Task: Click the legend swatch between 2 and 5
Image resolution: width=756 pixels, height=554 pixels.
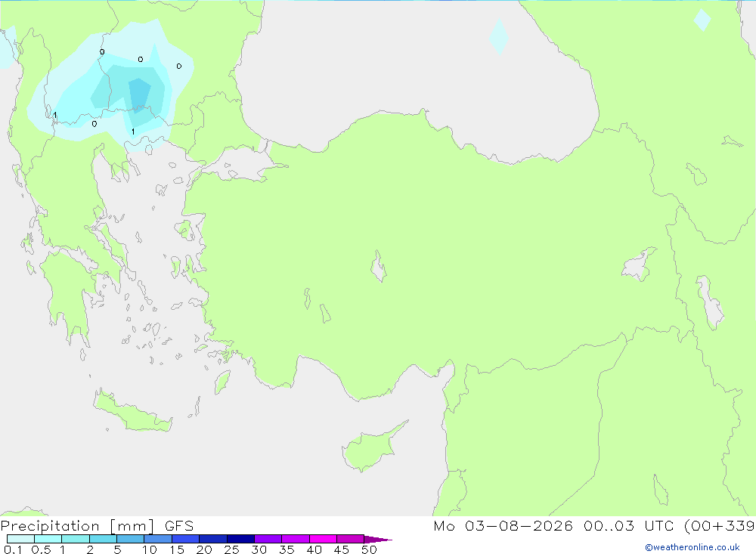Action: [x=103, y=539]
